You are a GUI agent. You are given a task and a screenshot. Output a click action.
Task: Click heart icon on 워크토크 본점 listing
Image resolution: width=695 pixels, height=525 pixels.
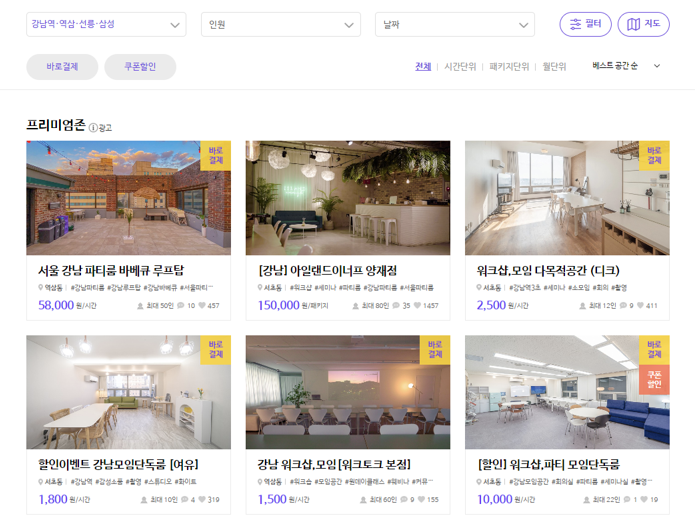coord(421,499)
